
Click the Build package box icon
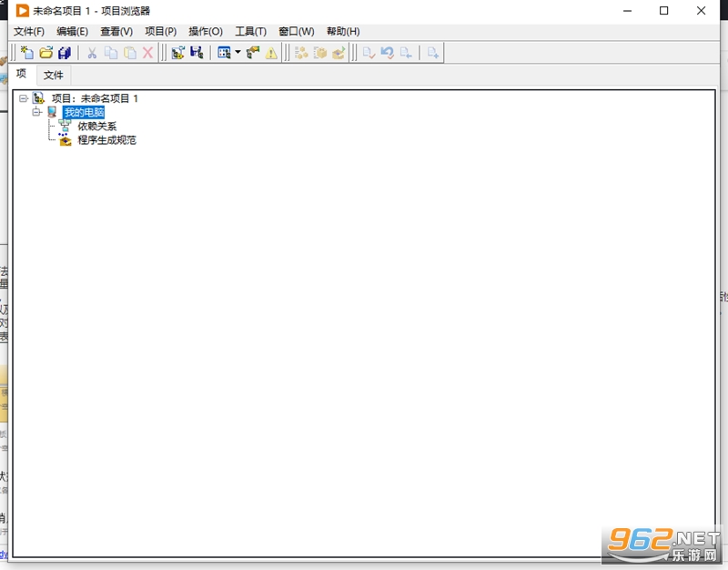pyautogui.click(x=320, y=53)
